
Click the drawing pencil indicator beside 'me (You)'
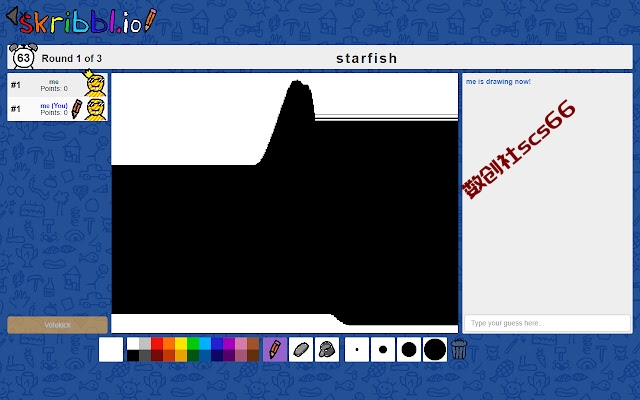76,109
